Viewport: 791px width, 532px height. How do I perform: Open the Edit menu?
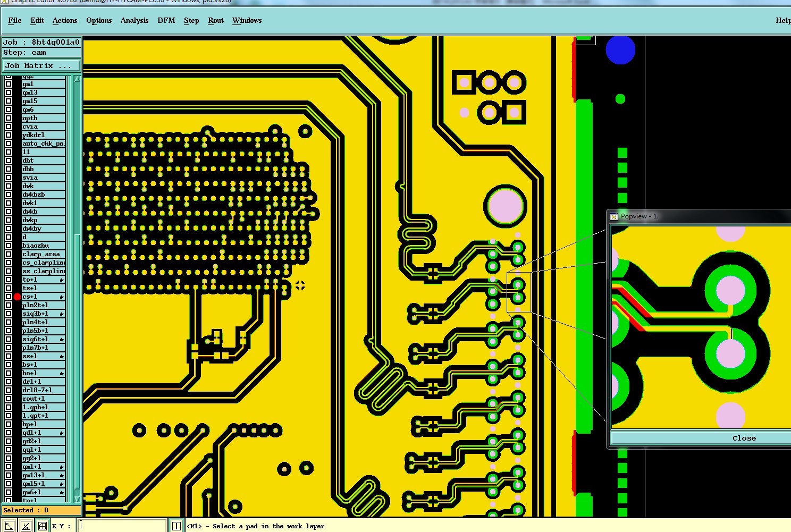click(37, 20)
